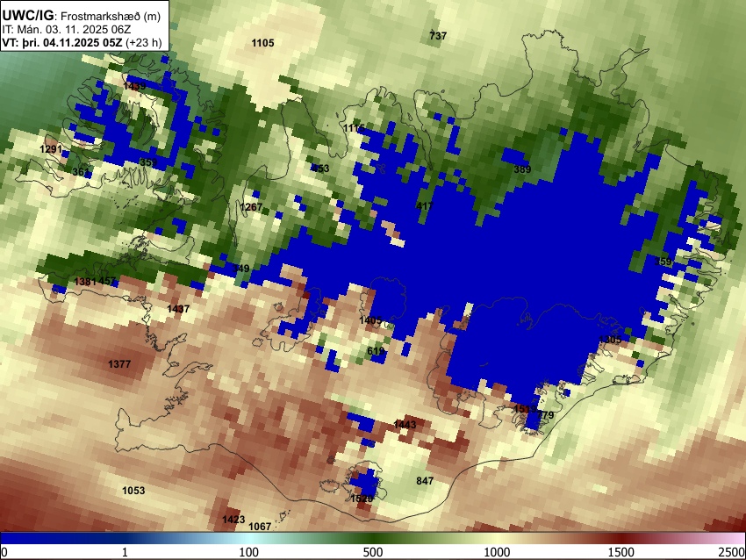
Task: Click the 100 label on color scale
Action: pyautogui.click(x=249, y=552)
